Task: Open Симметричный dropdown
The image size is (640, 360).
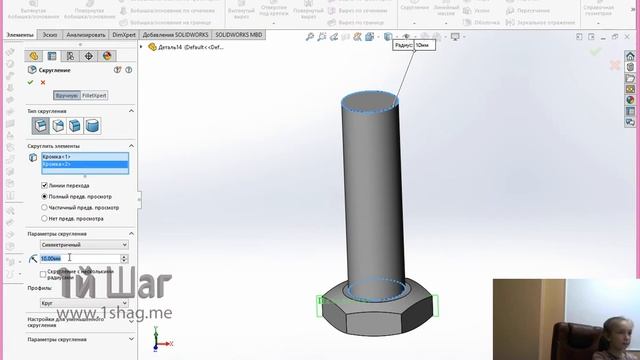Action: 84,244
